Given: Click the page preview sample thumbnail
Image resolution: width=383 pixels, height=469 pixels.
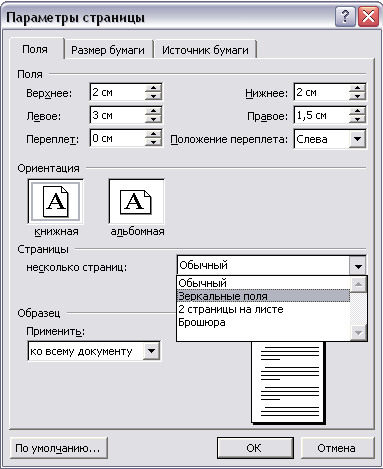Looking at the screenshot, I should click(288, 382).
